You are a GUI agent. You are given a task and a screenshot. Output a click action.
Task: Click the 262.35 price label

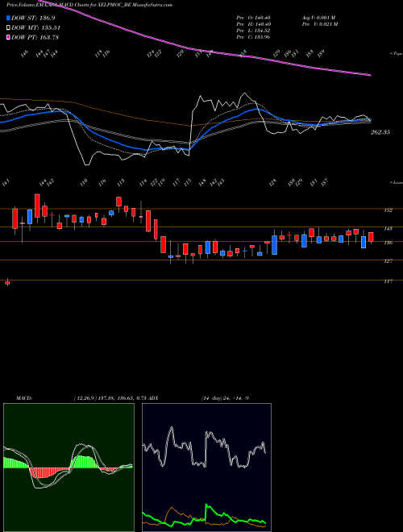click(x=380, y=132)
